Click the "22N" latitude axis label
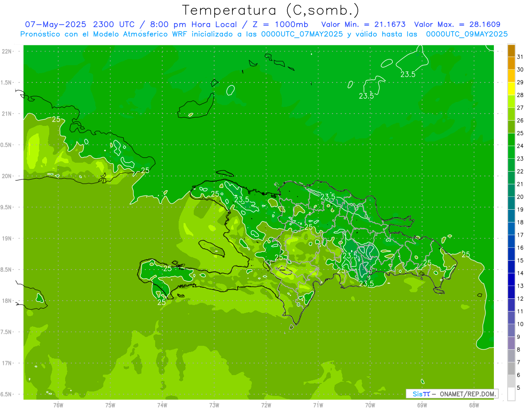 7,51
